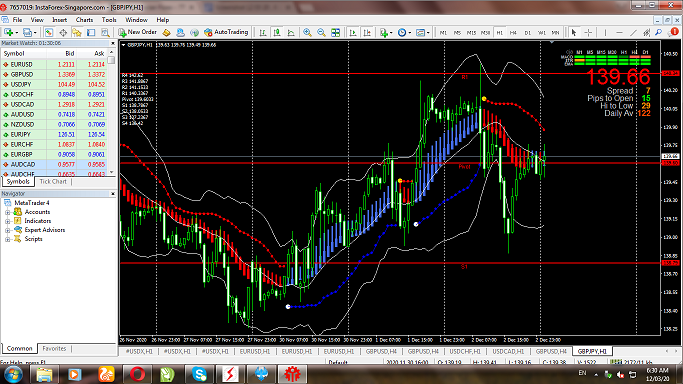Zoom out of the chart

[x=321, y=33]
